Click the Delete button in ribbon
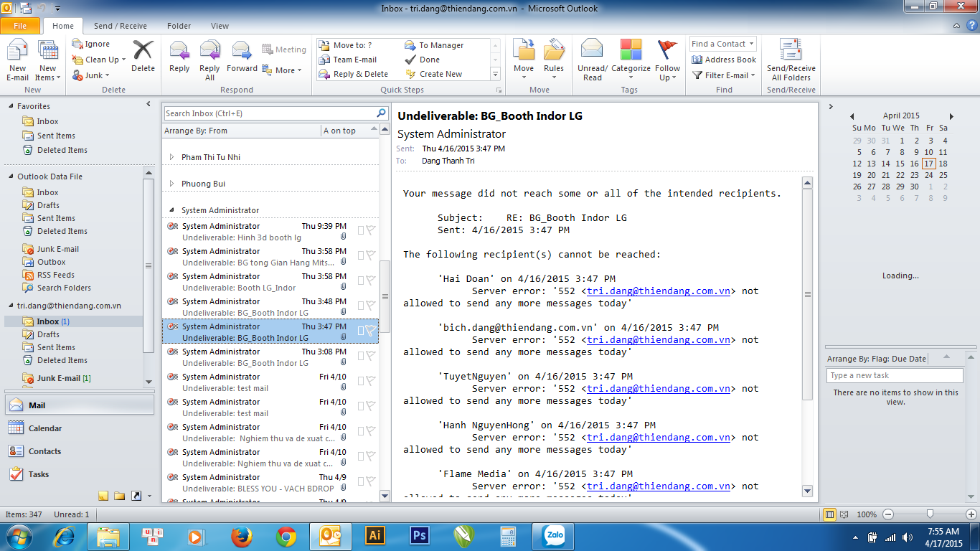This screenshot has width=980, height=551. (143, 56)
